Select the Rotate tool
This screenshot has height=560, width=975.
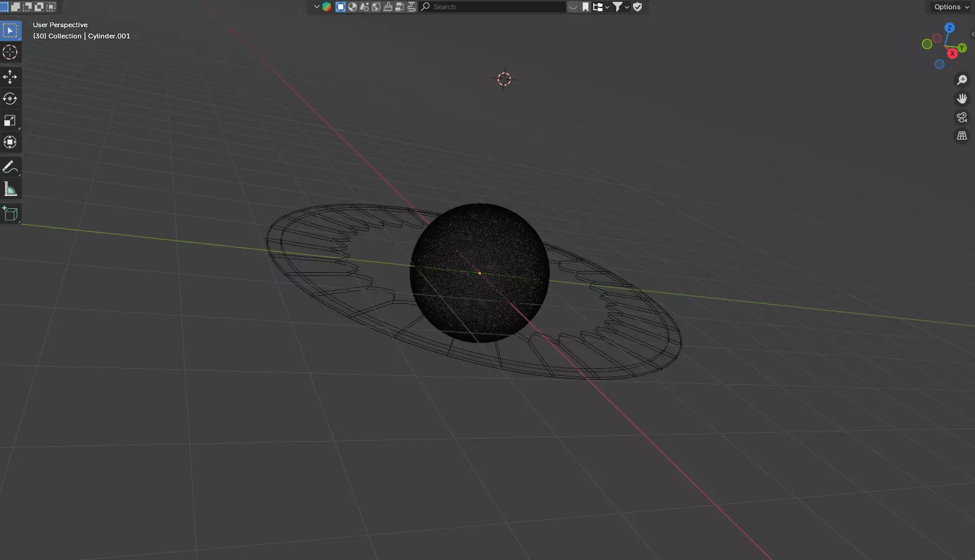pos(10,99)
